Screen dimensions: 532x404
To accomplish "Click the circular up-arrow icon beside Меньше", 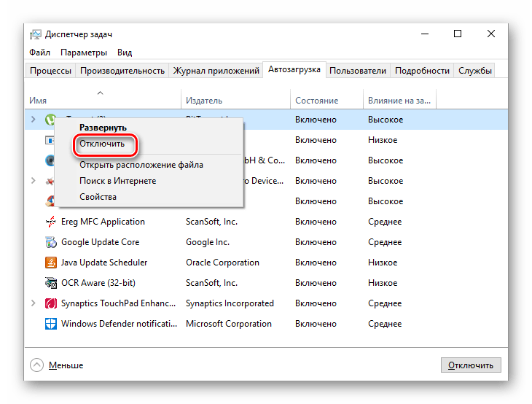I will [x=36, y=365].
